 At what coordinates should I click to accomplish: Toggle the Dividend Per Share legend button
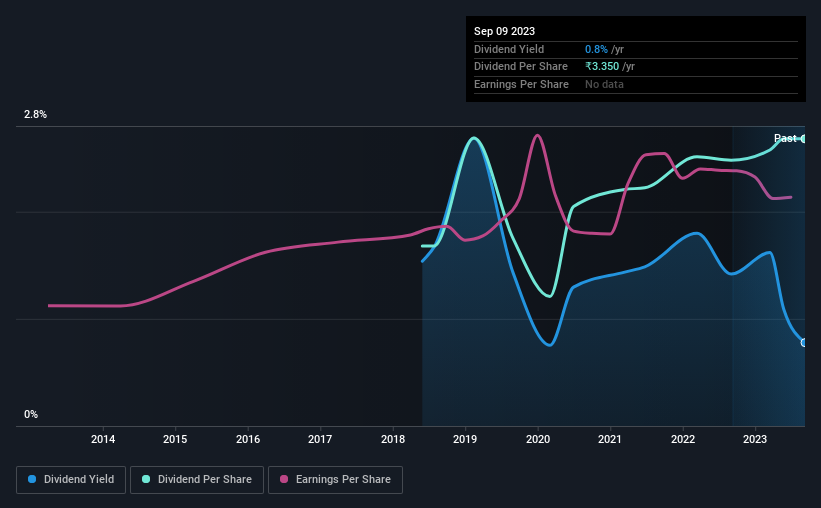(197, 480)
